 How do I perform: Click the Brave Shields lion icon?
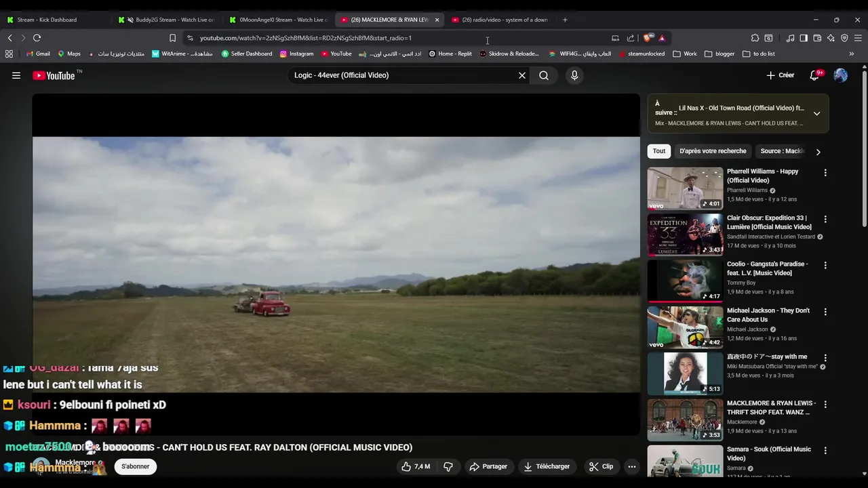647,38
